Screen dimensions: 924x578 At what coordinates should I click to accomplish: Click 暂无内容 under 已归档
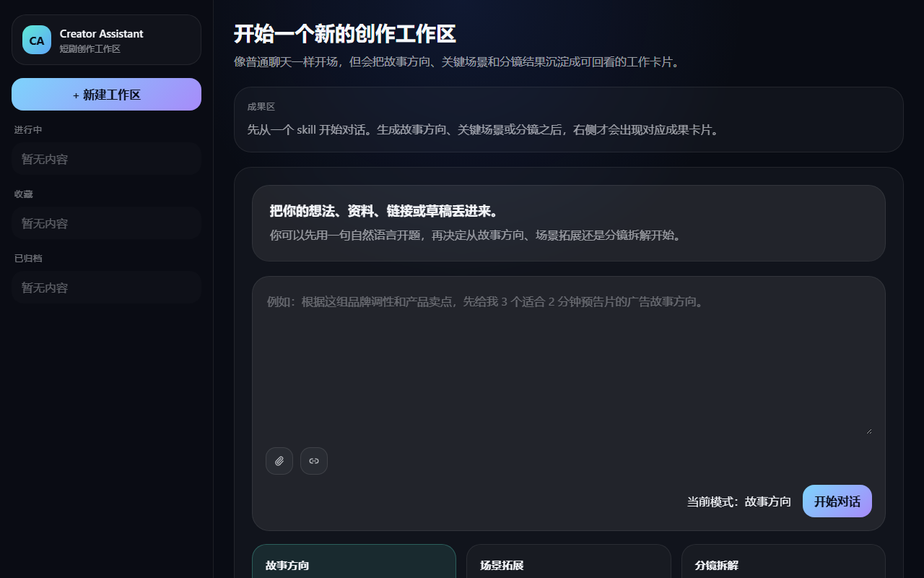coord(106,288)
